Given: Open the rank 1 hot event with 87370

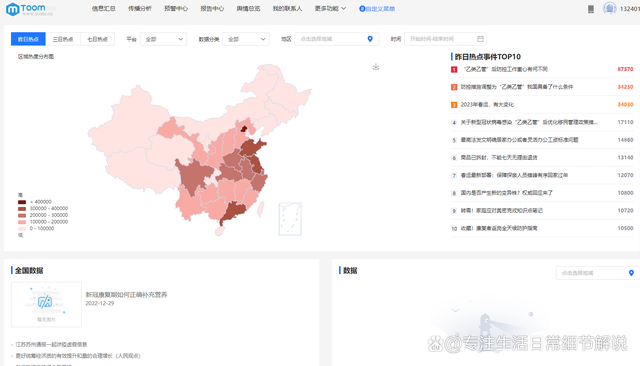Looking at the screenshot, I should point(542,69).
